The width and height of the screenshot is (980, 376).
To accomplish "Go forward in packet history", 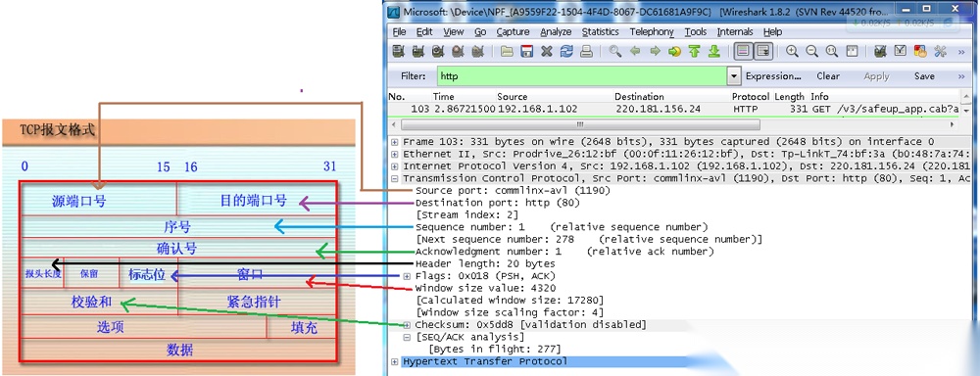I will click(655, 51).
